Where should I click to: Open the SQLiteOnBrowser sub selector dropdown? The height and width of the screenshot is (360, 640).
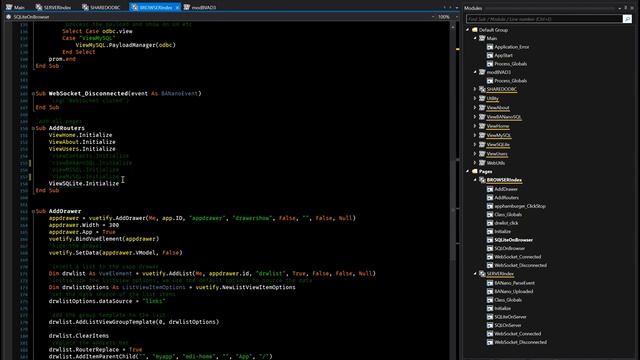pos(433,17)
